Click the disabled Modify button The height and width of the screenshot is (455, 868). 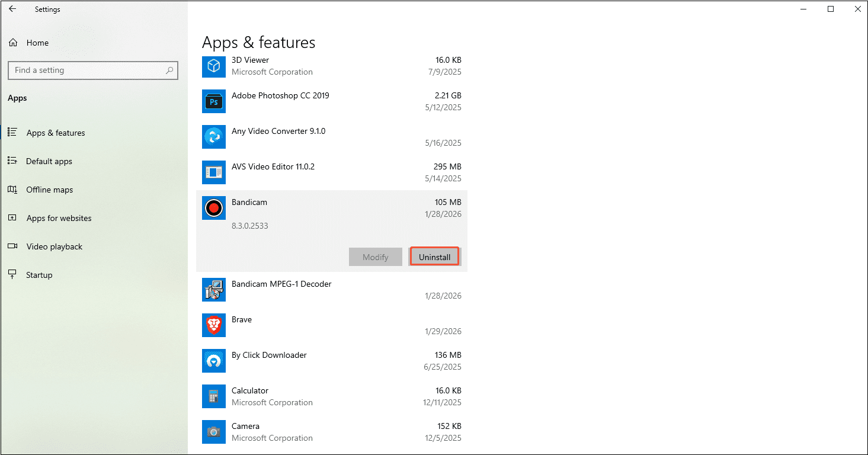click(x=375, y=257)
